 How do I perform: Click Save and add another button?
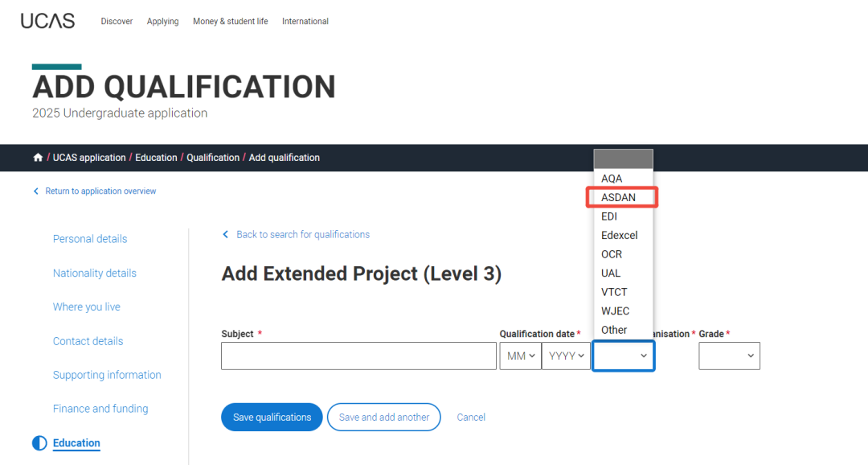[383, 418]
